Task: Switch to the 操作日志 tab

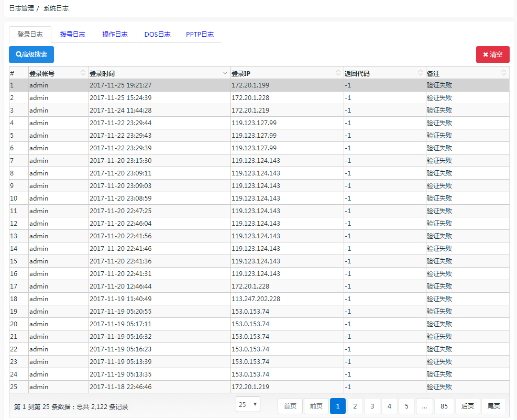Action: [115, 34]
